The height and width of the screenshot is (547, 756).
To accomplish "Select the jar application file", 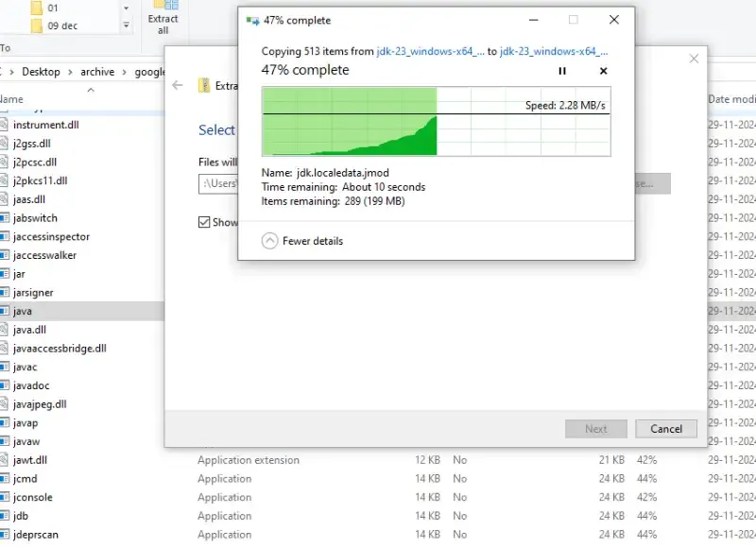I will click(19, 274).
